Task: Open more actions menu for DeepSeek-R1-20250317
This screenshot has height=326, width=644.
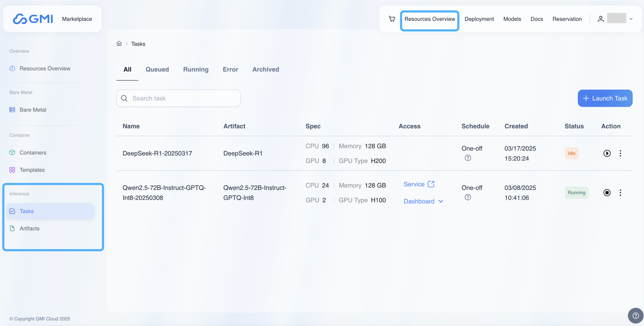Action: click(x=620, y=153)
